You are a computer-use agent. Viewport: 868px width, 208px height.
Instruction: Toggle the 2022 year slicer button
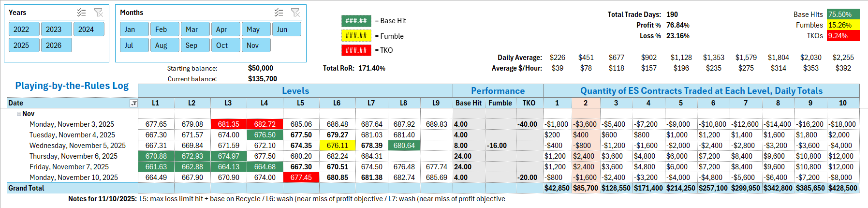24,29
